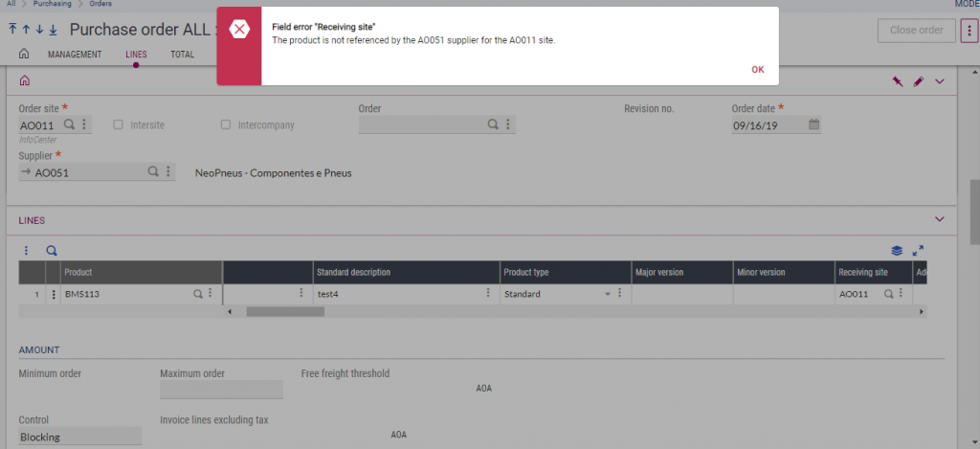
Task: Search Product BMS113 with magnifier icon
Action: point(197,293)
